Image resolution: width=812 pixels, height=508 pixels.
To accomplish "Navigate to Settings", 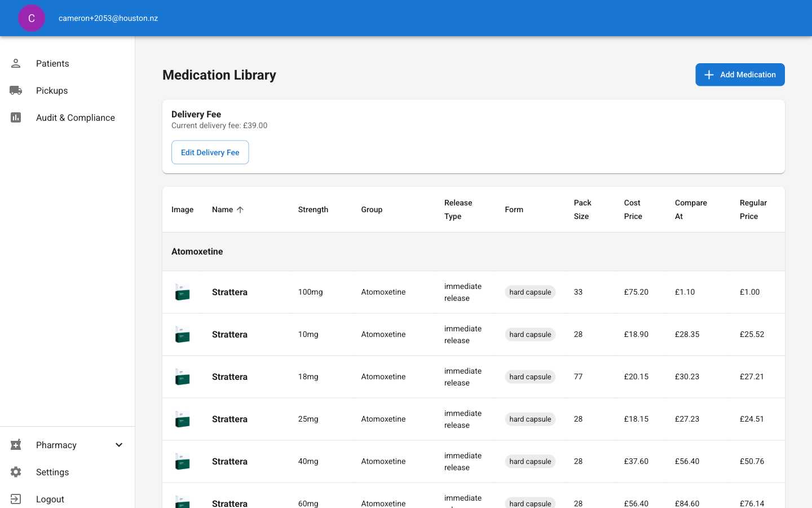I will [x=68, y=472].
